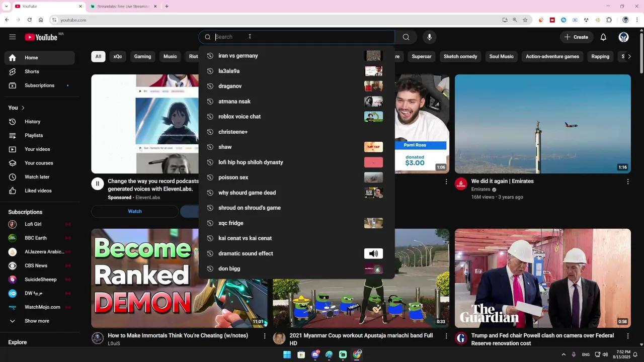Go to Home in sidebar
This screenshot has height=362, width=644.
[39, 58]
